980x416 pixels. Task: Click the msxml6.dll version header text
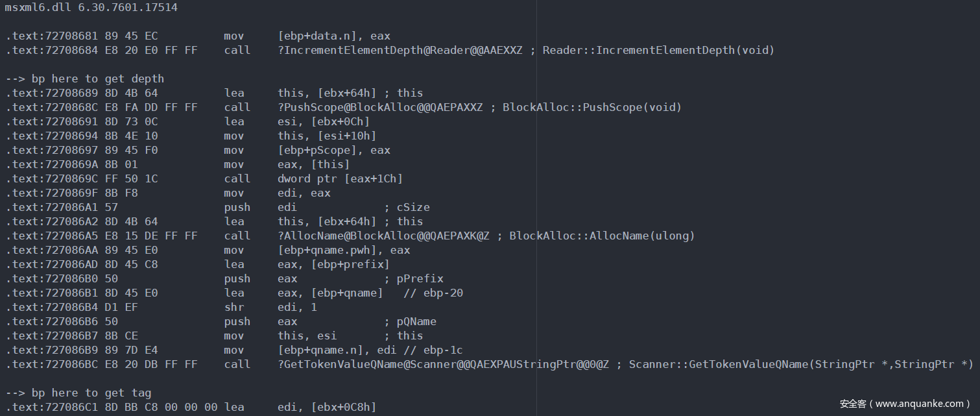[x=91, y=8]
